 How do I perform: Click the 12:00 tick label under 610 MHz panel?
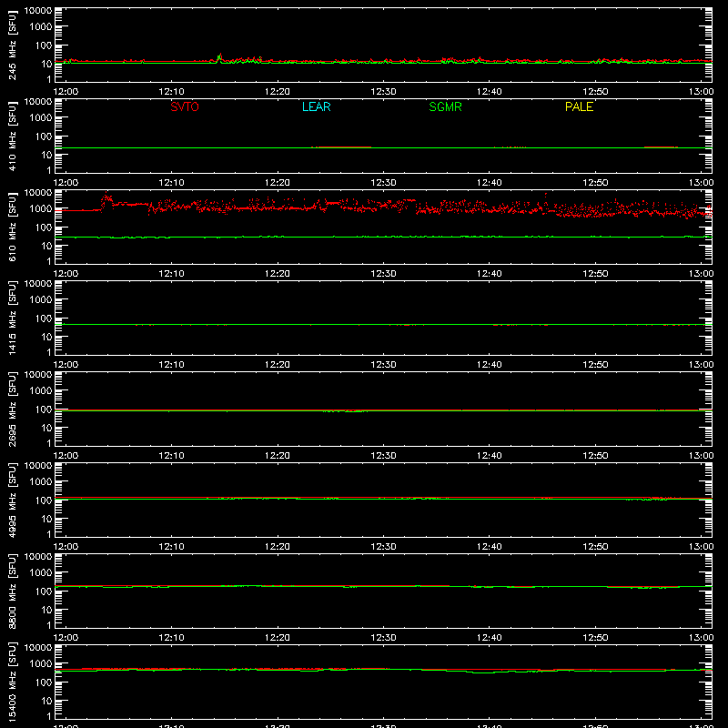pyautogui.click(x=66, y=274)
